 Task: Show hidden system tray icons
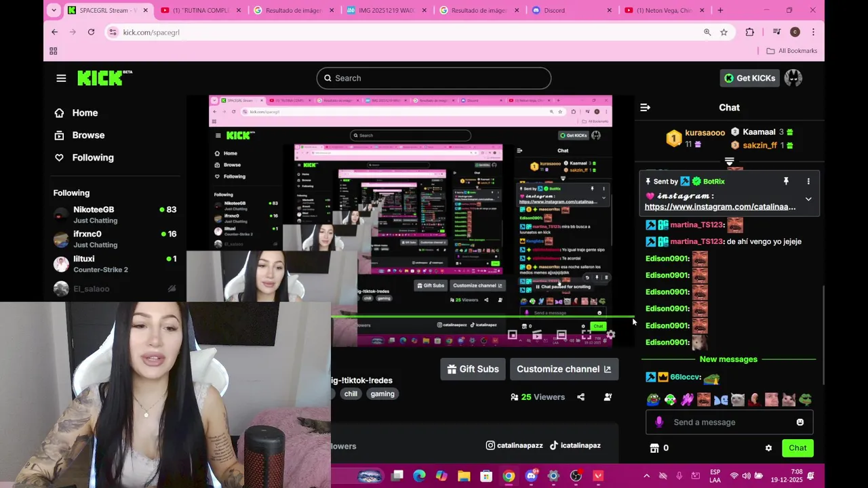click(x=646, y=476)
